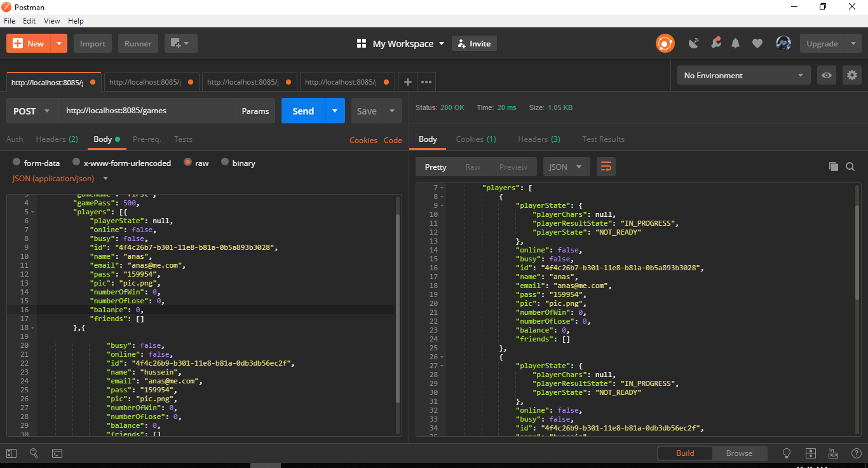Open manage environments gear icon
This screenshot has width=868, height=468.
click(852, 75)
